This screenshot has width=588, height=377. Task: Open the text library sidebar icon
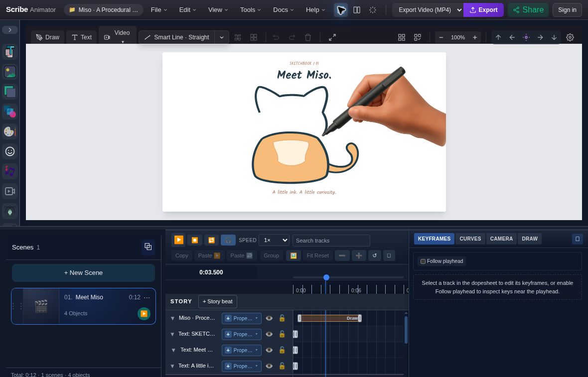(10, 52)
